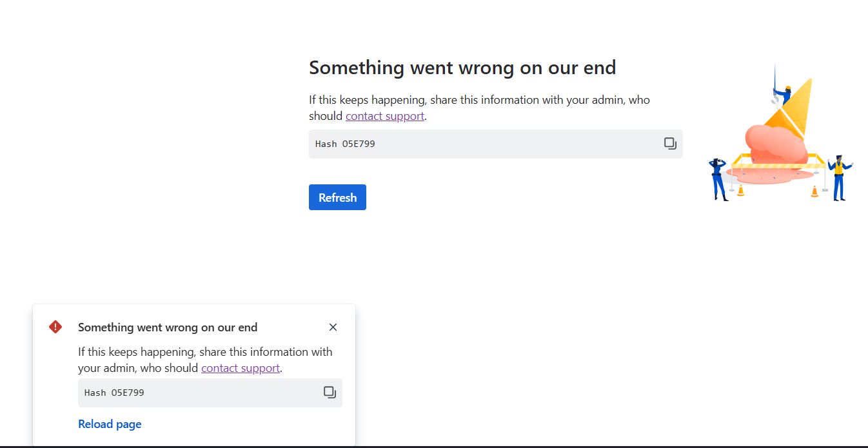
Task: Click the contact support link inside the toast
Action: (x=240, y=367)
